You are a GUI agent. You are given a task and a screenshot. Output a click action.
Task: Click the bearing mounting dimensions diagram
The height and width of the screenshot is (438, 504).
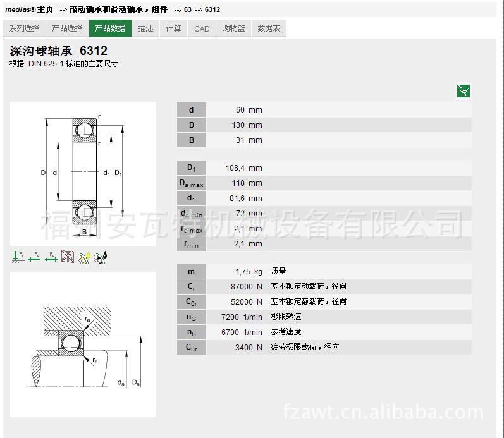pos(83,344)
